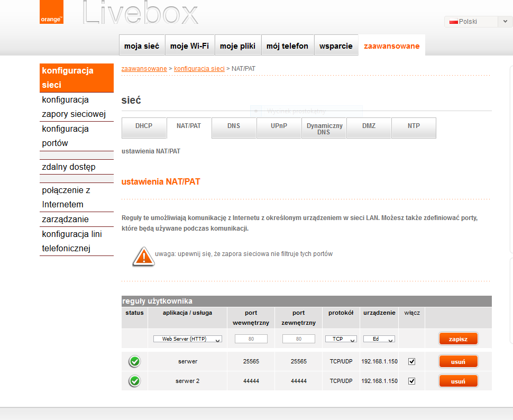Switch to the DHCP tab
This screenshot has height=420, width=513.
click(144, 127)
